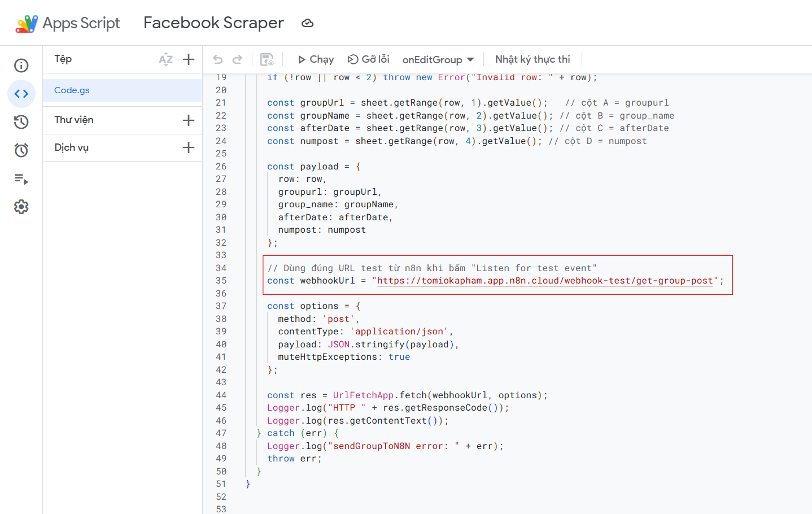Click the redo arrow icon
The height and width of the screenshot is (514, 812).
[x=238, y=59]
